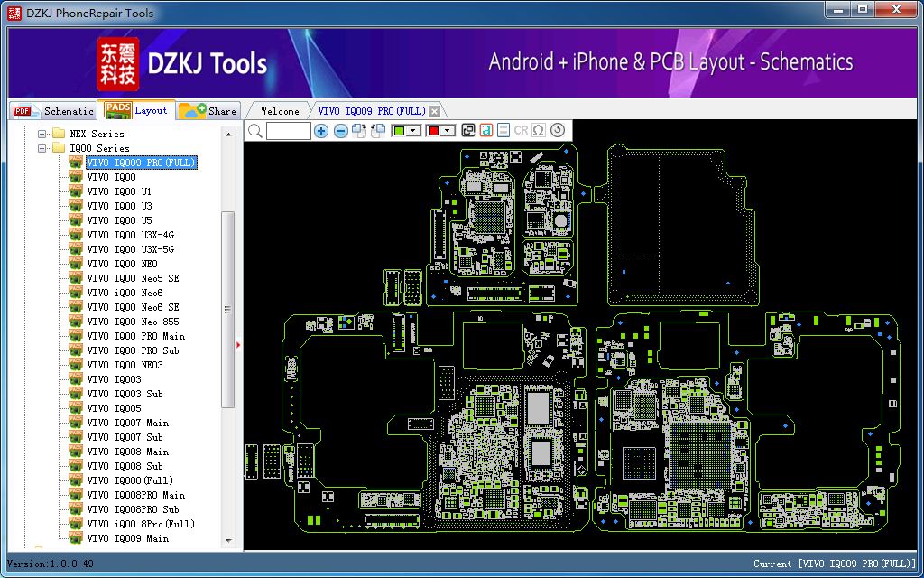Screen dimensions: 924x578
Task: Switch to the Welcome document tab
Action: click(280, 111)
